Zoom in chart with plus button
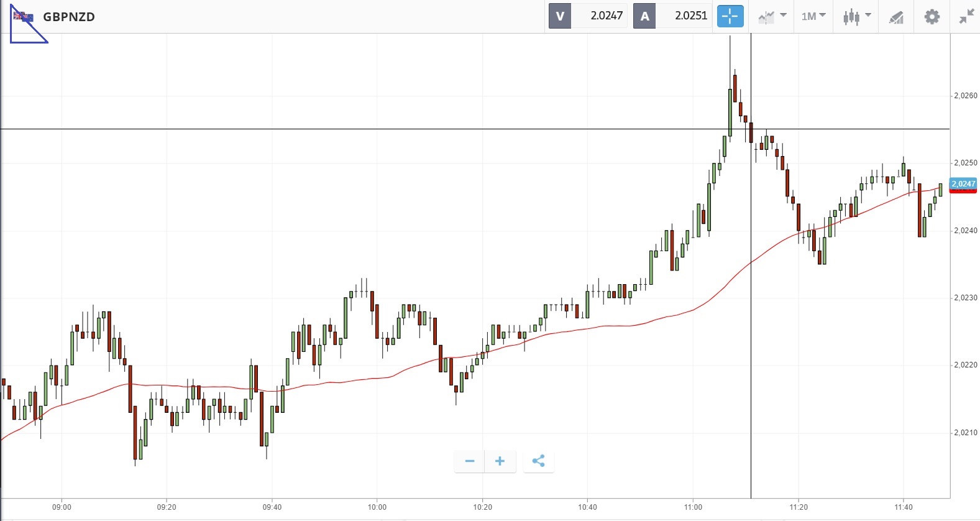Viewport: 980px width, 521px height. [500, 461]
